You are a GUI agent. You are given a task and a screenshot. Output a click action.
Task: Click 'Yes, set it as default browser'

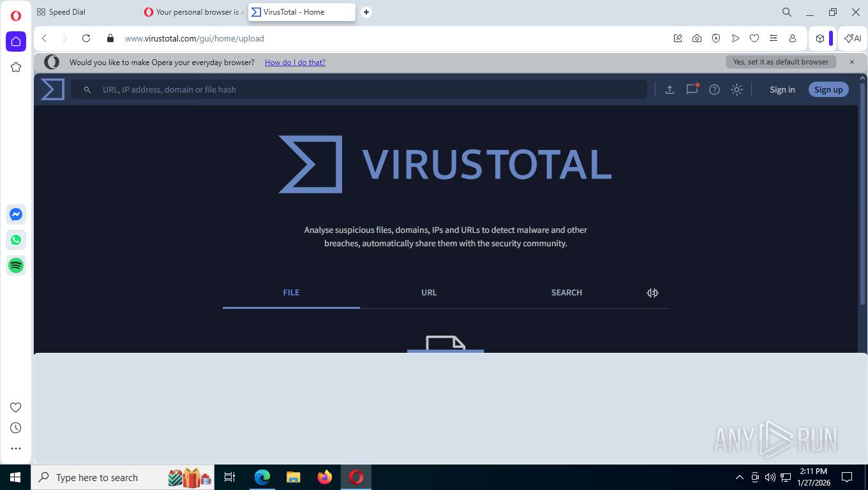781,62
